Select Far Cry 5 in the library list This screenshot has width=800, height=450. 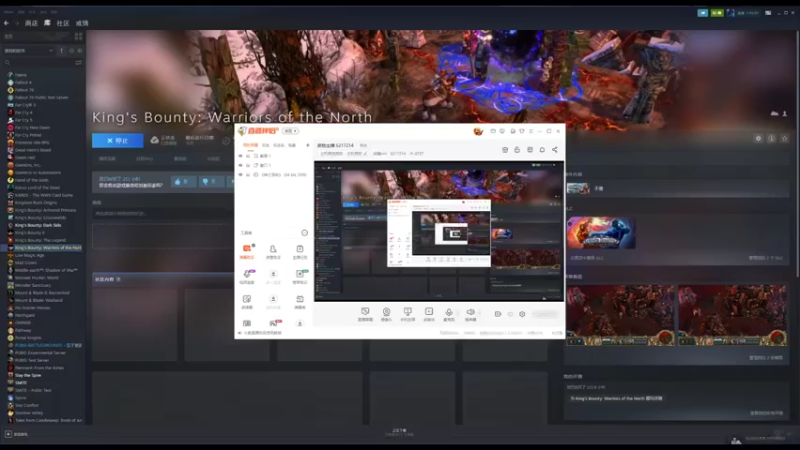23,120
